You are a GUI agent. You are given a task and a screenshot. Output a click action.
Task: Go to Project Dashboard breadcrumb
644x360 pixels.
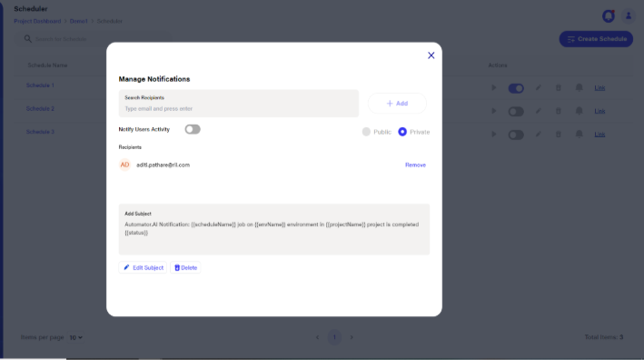click(37, 22)
